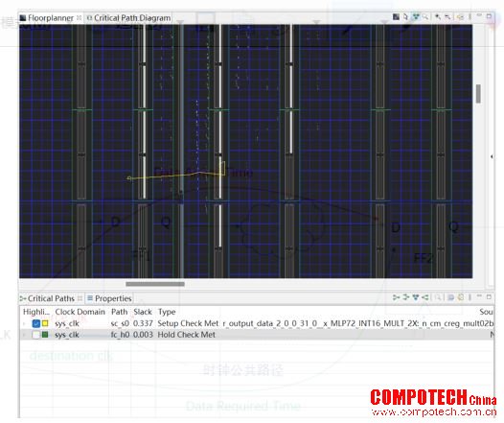Click the yellow highlight color swatch
This screenshot has height=423, width=504.
(x=45, y=323)
